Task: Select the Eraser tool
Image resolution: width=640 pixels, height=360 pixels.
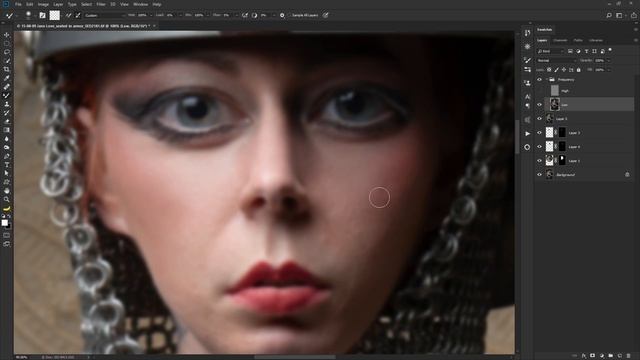Action: [x=7, y=121]
